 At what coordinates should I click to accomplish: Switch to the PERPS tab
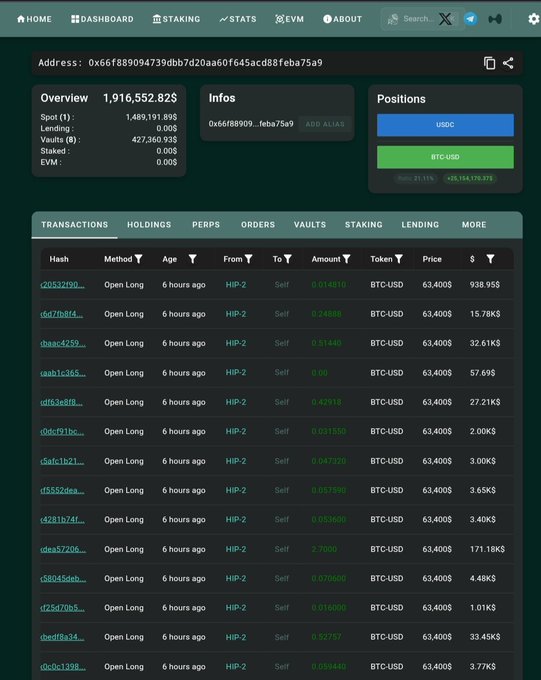pos(206,225)
